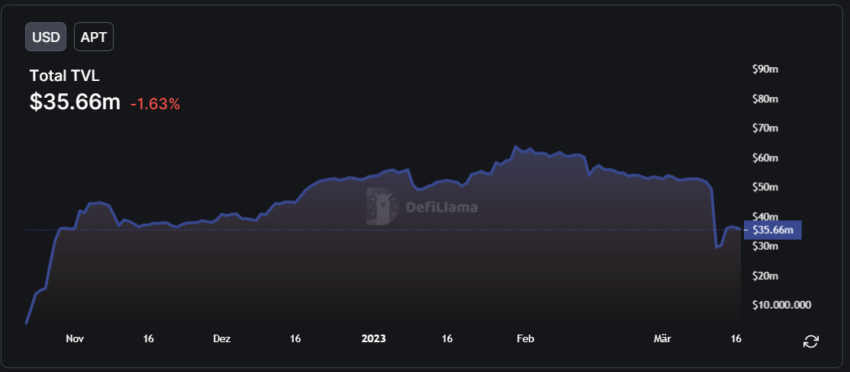This screenshot has width=850, height=372.
Task: Select the Nov tick on the timeline
Action: coord(75,338)
